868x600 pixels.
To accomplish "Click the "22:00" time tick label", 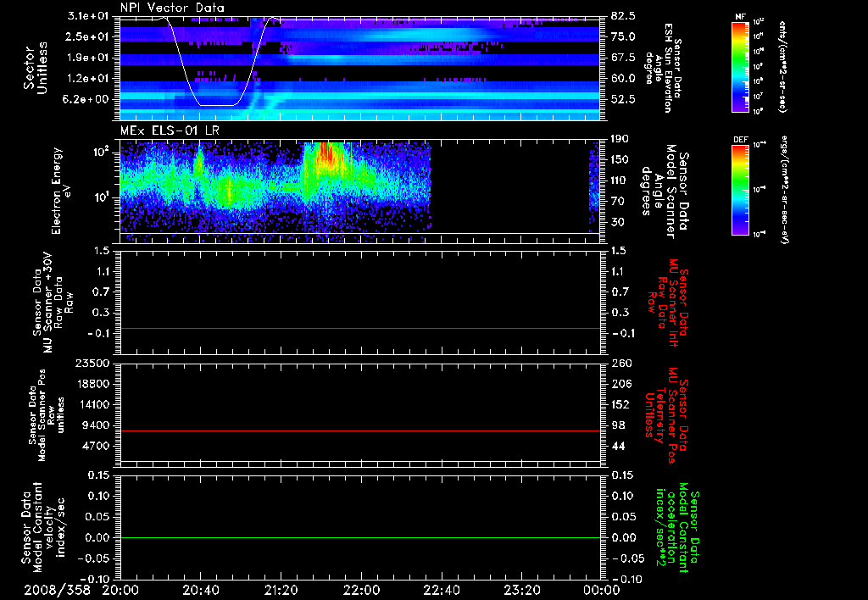I will pos(361,590).
